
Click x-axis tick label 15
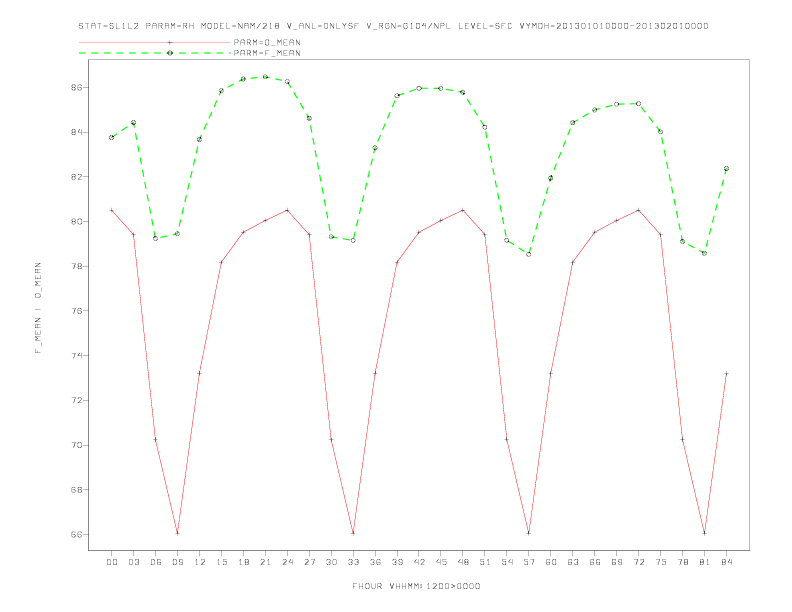tap(221, 562)
